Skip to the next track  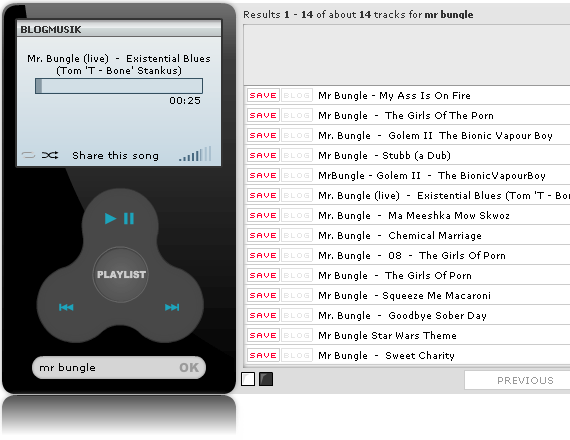pyautogui.click(x=172, y=308)
